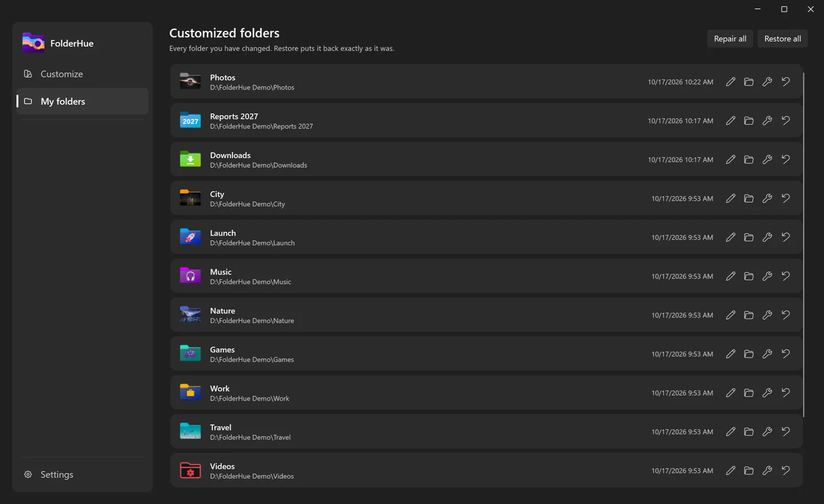The image size is (824, 504).
Task: Click the purple Music folder thumbnail
Action: pos(190,276)
